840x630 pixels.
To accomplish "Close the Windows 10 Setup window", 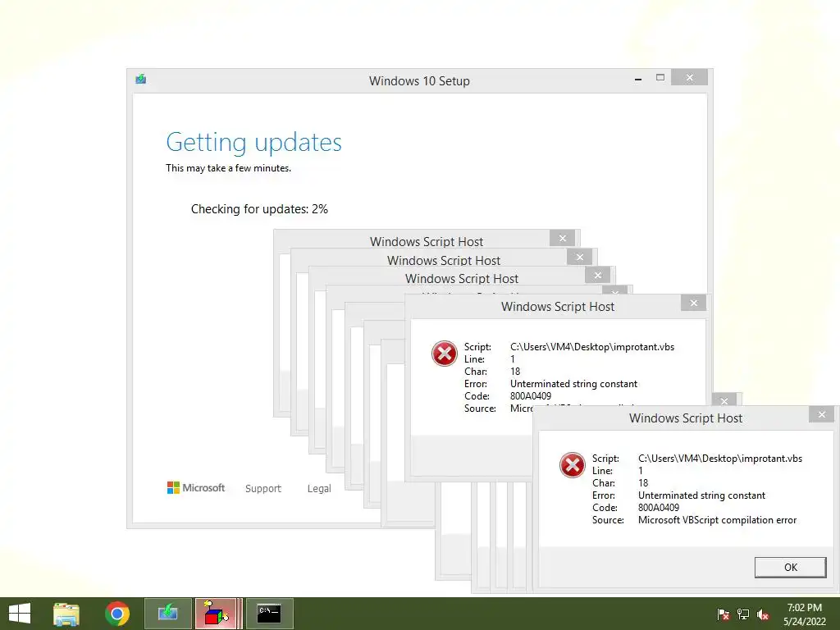I will (x=689, y=78).
